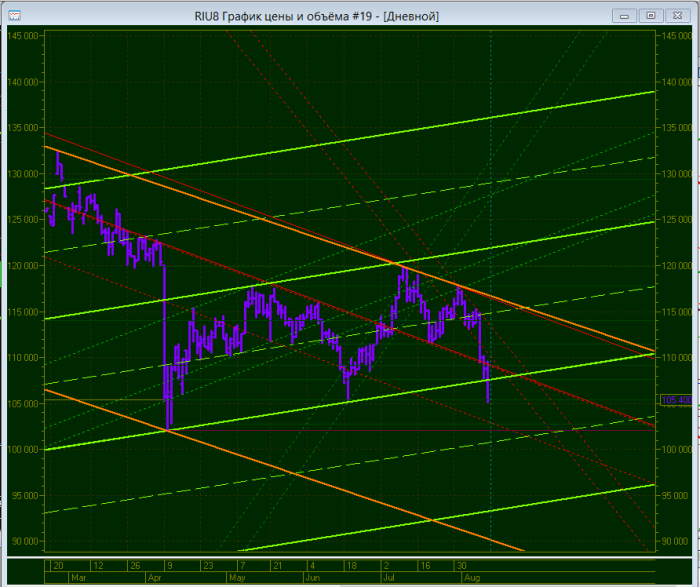Click the Mar month label on time axis
Viewport: 700px width, 587px height.
point(79,578)
